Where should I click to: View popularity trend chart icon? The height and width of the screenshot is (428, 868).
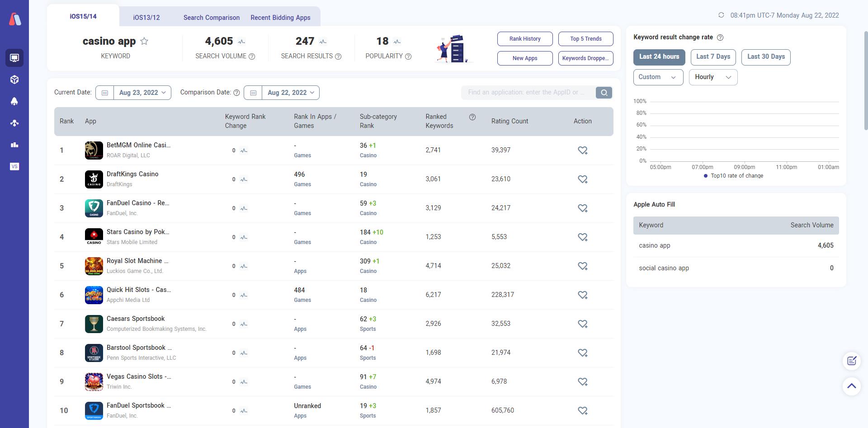[x=397, y=42]
